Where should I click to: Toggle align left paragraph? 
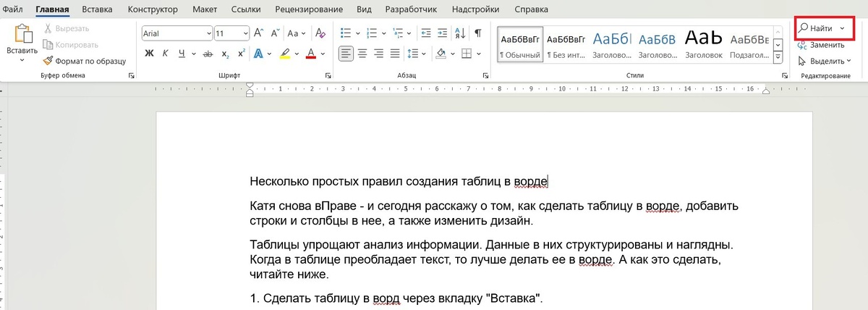tap(346, 54)
